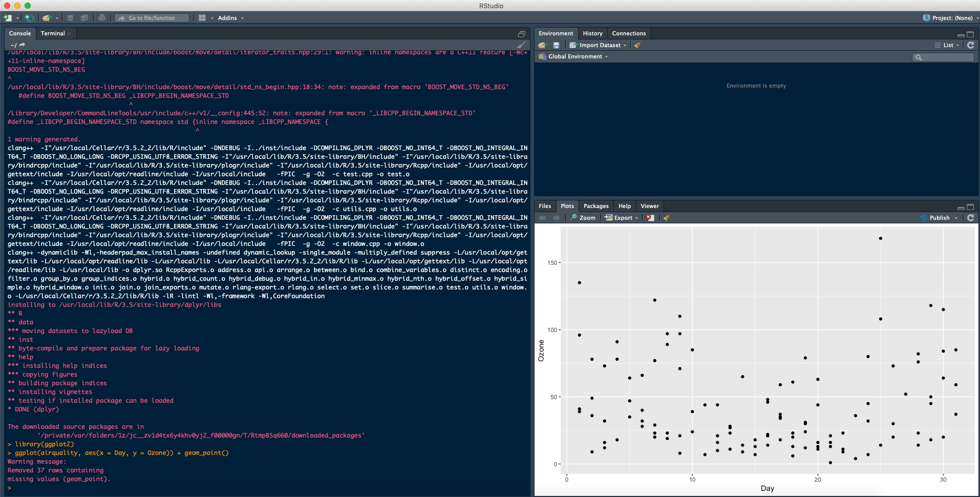Switch to the Viewer tab
Image resolution: width=980 pixels, height=497 pixels.
pos(649,206)
